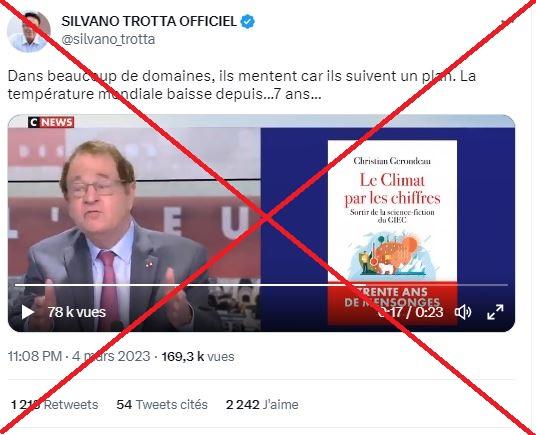View the 1 218 Retweets list
The width and height of the screenshot is (536, 435).
(x=55, y=405)
